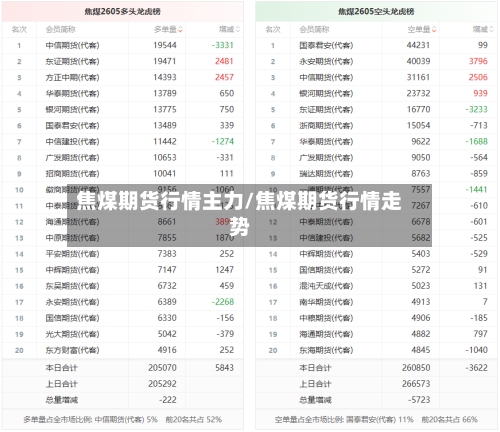Click the sort arrows beside short-table 增减
This screenshot has height=432, width=500.
coord(491,30)
